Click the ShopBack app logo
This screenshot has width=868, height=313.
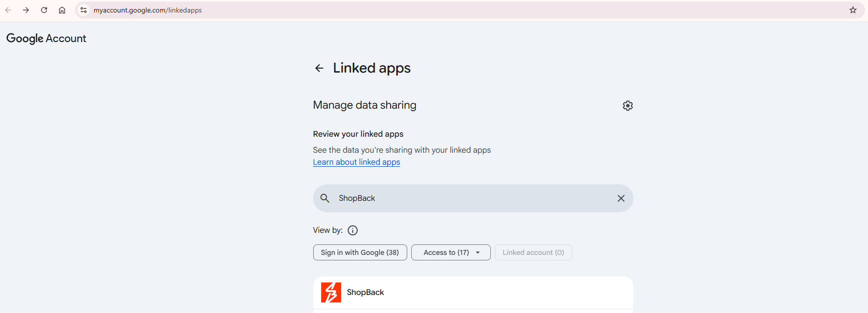(331, 292)
